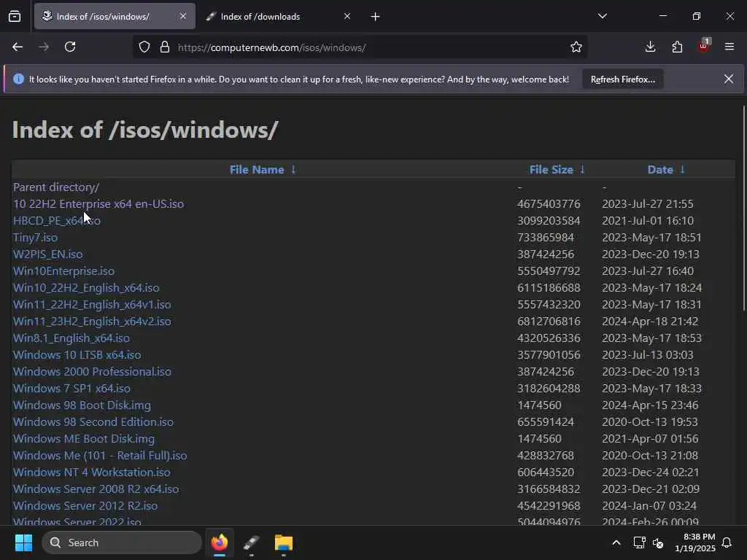
Task: Download HBCD_PE_x64.iso
Action: 57,220
